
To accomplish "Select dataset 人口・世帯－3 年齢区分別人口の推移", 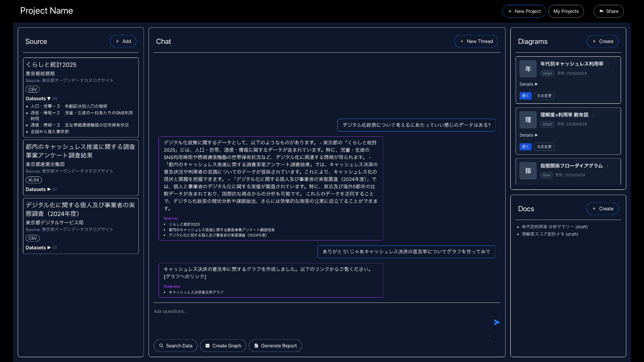I will point(69,106).
